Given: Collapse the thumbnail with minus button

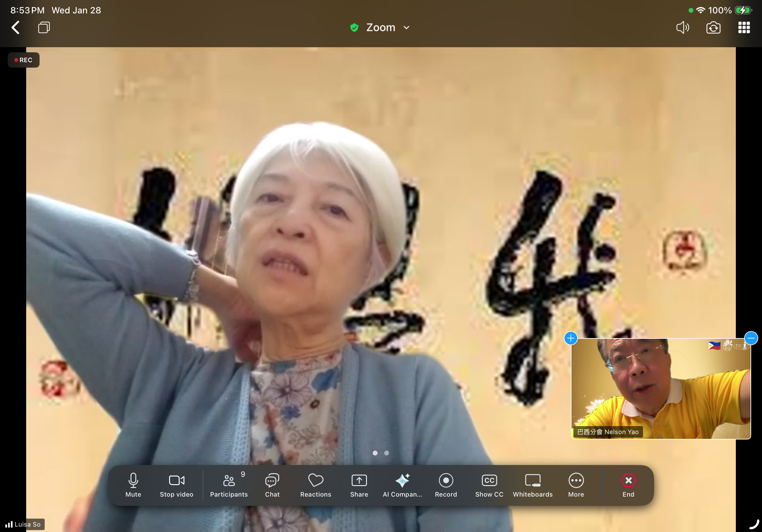Looking at the screenshot, I should [x=751, y=338].
